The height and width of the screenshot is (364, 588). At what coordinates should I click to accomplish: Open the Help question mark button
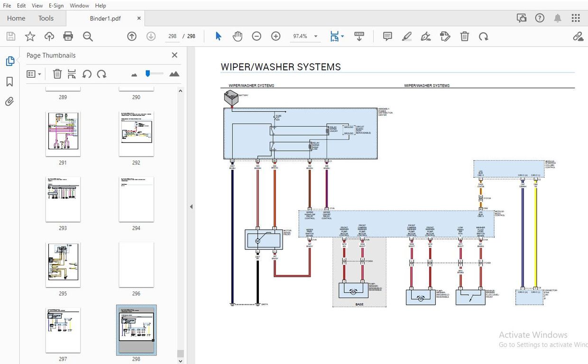coord(540,18)
